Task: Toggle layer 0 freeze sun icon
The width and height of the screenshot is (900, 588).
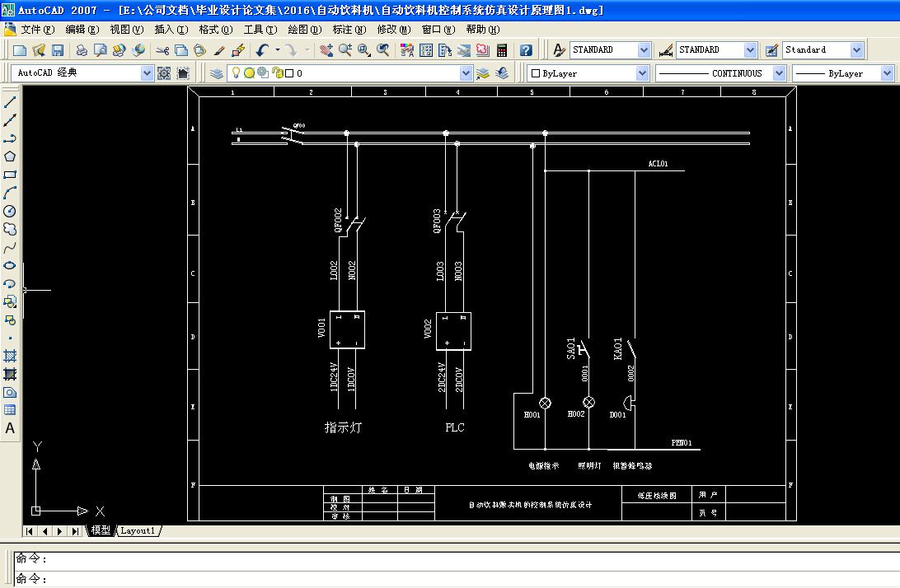Action: (x=249, y=72)
